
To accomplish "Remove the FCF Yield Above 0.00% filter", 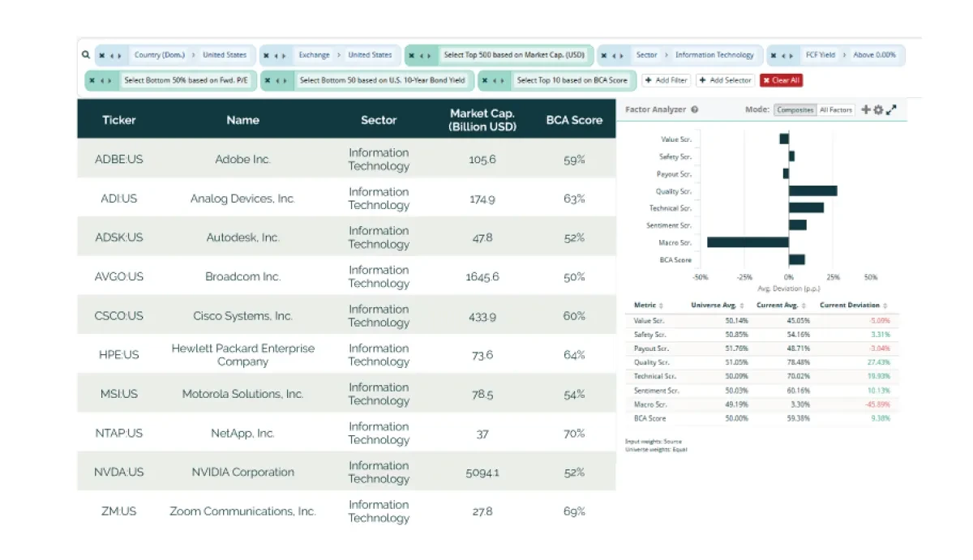I will pos(774,55).
